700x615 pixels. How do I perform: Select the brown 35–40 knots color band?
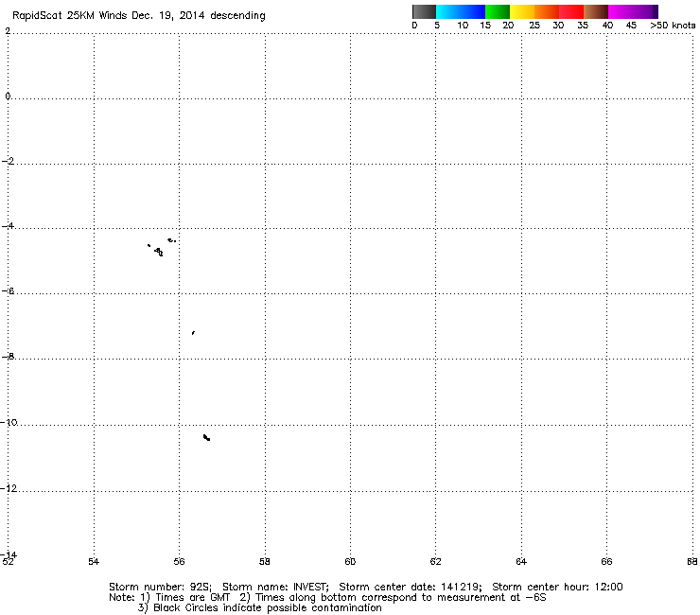pyautogui.click(x=596, y=11)
